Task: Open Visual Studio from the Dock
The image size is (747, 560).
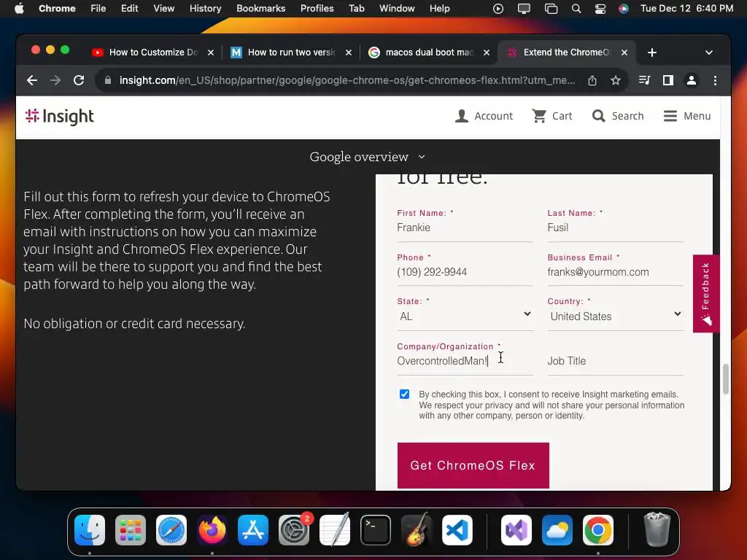Action: point(516,530)
